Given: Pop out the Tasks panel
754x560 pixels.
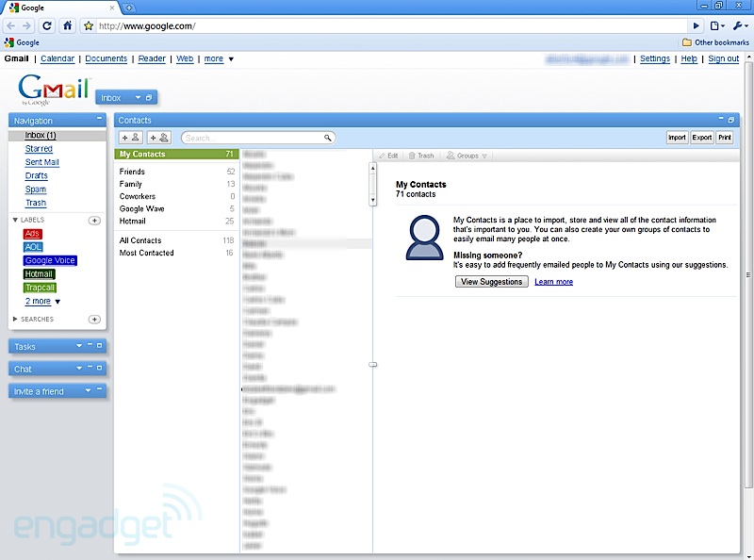Looking at the screenshot, I should pos(99,346).
